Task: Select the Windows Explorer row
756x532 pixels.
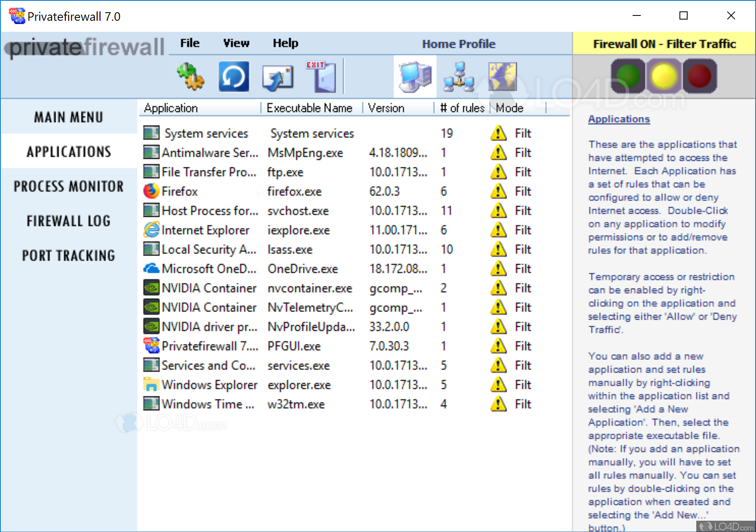Action: 209,384
